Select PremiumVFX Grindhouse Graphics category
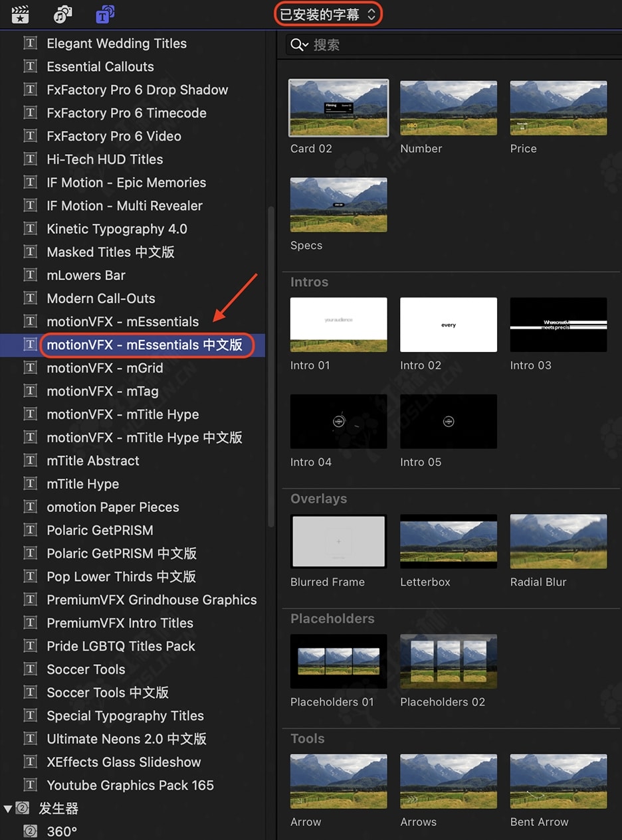The width and height of the screenshot is (622, 840). coord(152,600)
